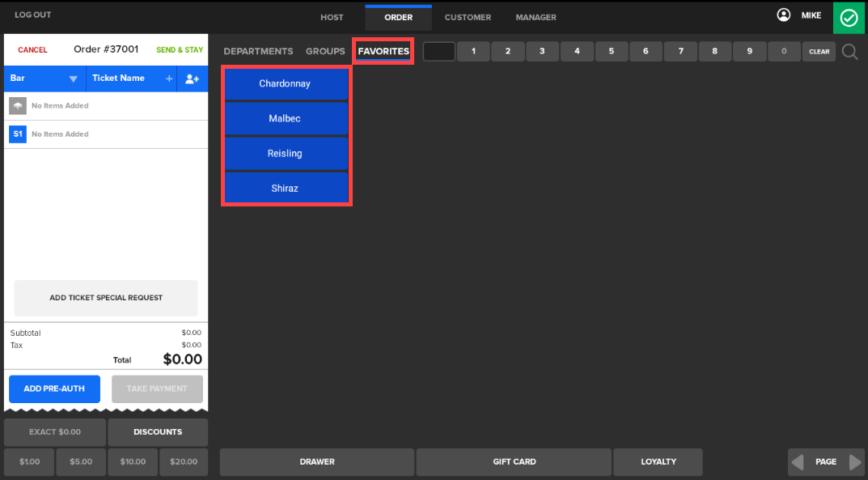This screenshot has width=868, height=480.
Task: Select the S1 seat badge
Action: [17, 134]
